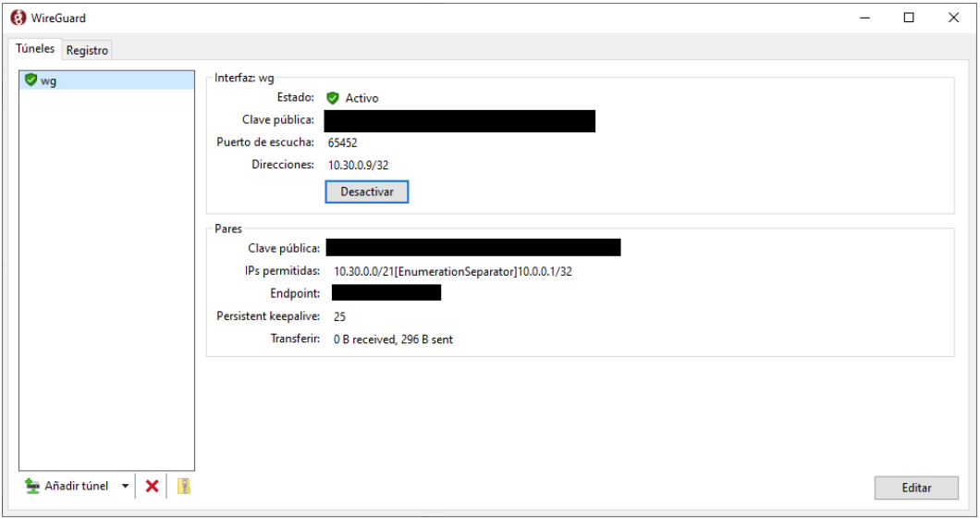980x520 pixels.
Task: Click the Pares group title
Action: pos(228,229)
